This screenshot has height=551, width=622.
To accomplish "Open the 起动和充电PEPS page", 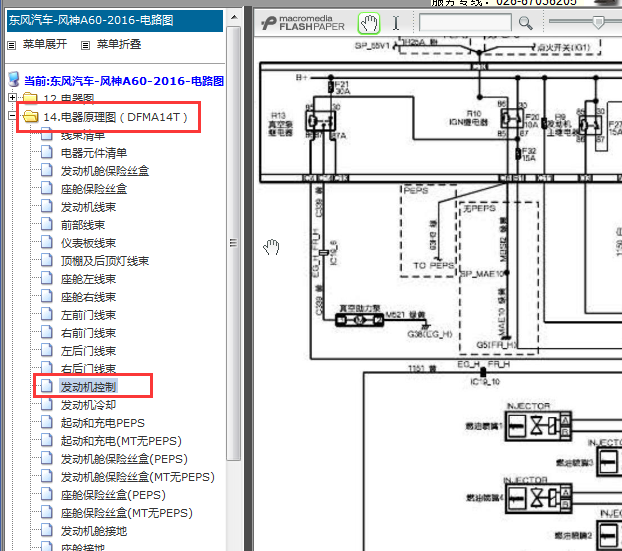I will [102, 423].
